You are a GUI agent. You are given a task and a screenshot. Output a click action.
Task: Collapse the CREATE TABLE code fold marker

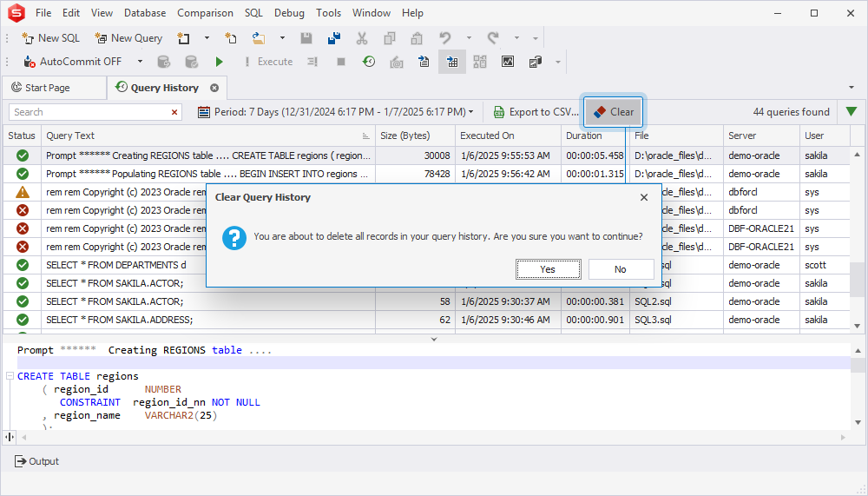(x=10, y=376)
